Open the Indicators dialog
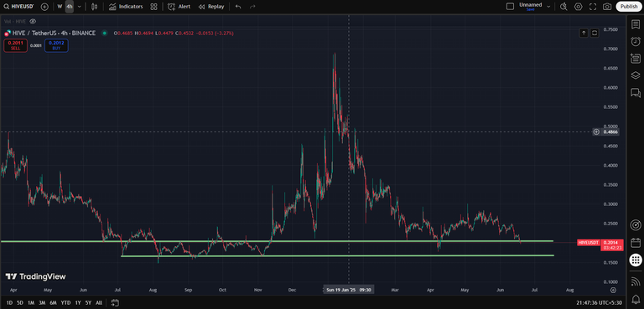 [126, 7]
